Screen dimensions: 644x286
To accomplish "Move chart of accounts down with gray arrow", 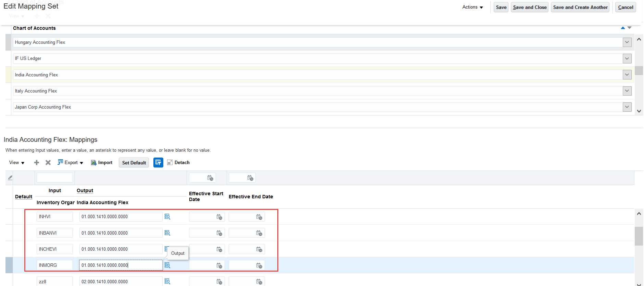I will (x=629, y=28).
